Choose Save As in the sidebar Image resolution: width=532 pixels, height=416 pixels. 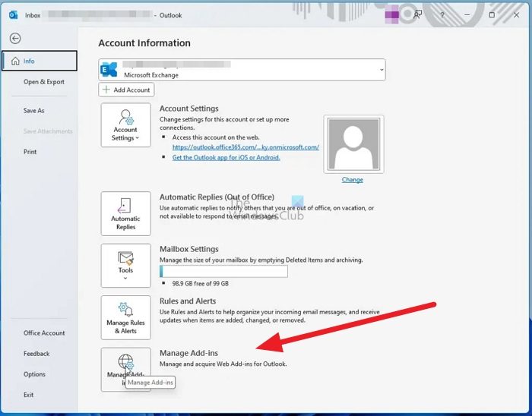coord(33,111)
